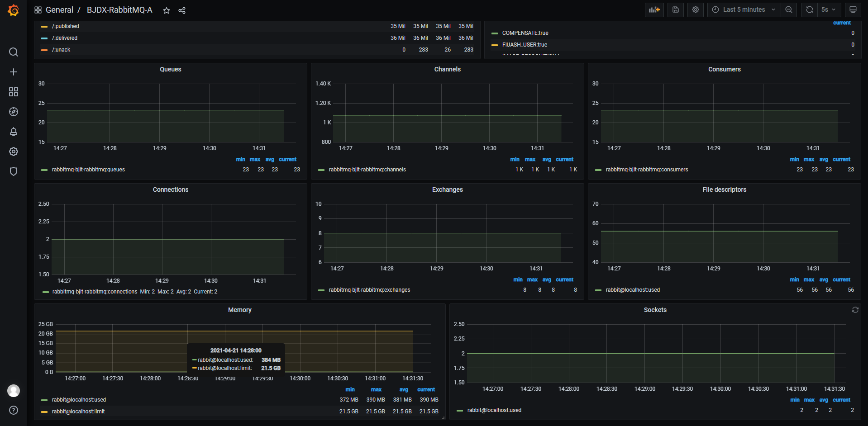Screen dimensions: 868x426
Task: Toggle the rabbitmq-bjlt-rabbitmq:consumers series
Action: [647, 170]
